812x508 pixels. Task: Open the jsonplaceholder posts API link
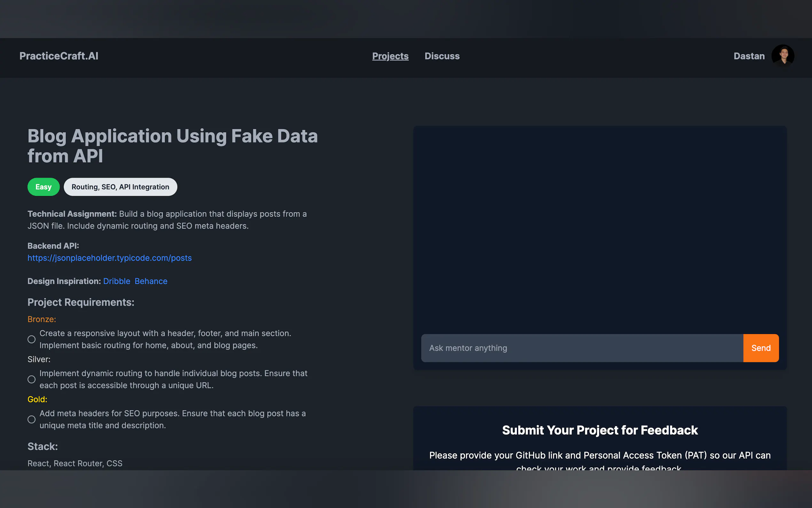coord(109,258)
